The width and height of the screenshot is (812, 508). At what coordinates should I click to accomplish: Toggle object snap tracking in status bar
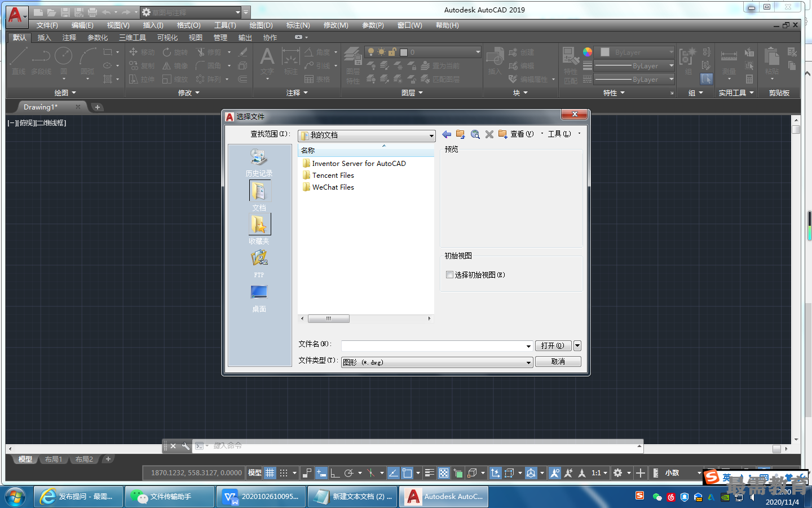point(394,473)
